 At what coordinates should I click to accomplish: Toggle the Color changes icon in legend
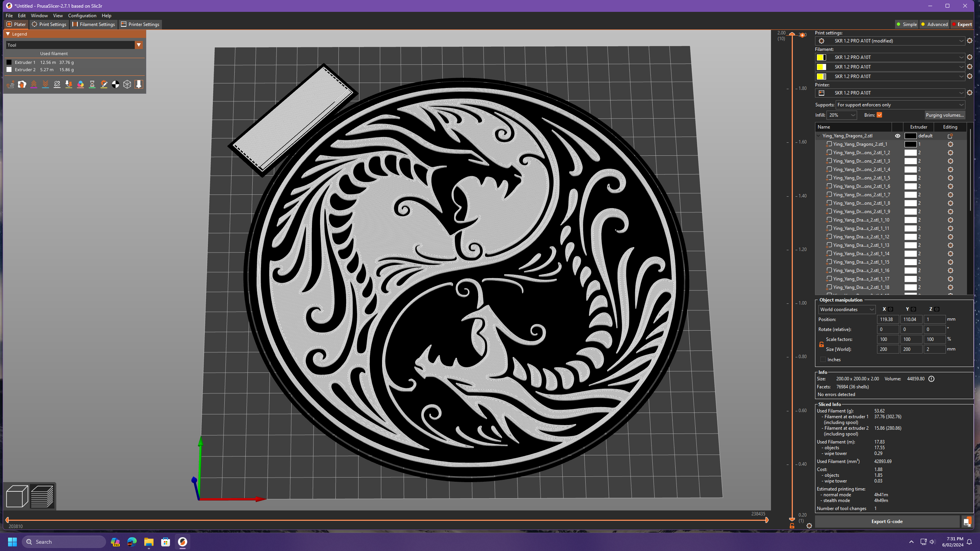pos(80,84)
